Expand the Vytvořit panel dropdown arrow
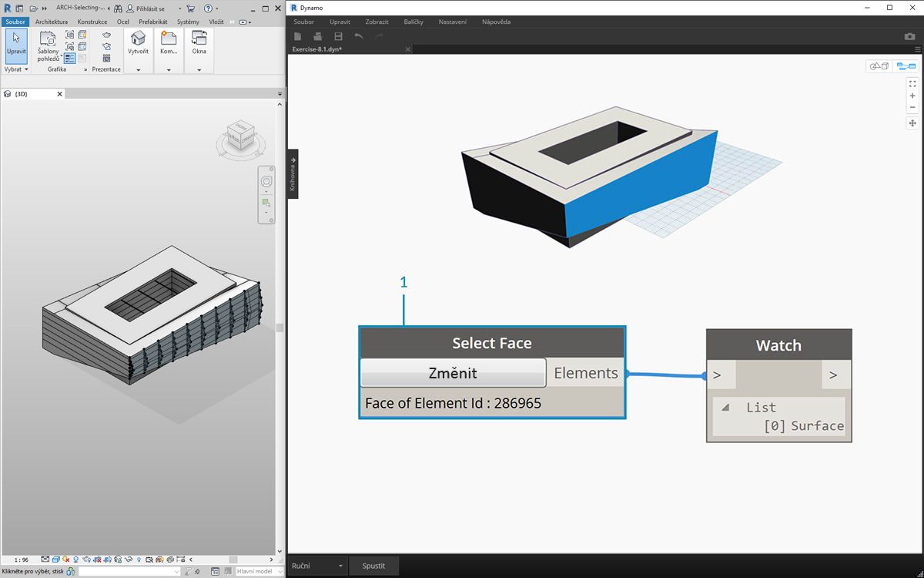The image size is (924, 578). coord(139,70)
